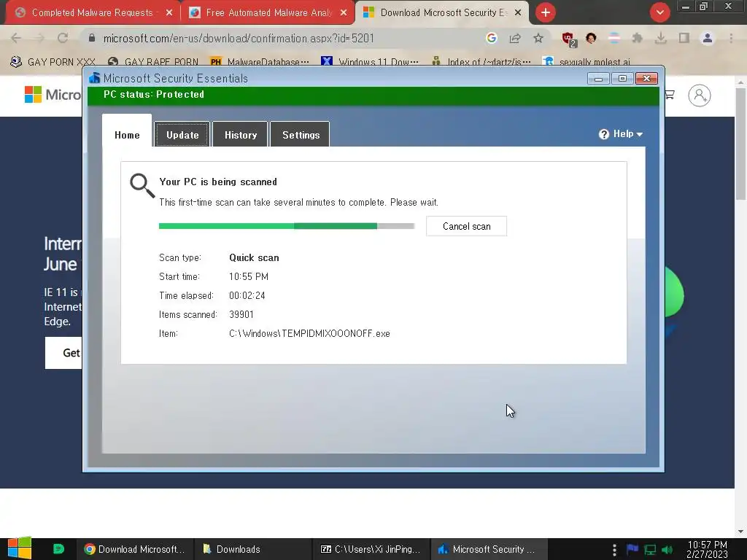Open the browser three-dot menu

[x=731, y=38]
